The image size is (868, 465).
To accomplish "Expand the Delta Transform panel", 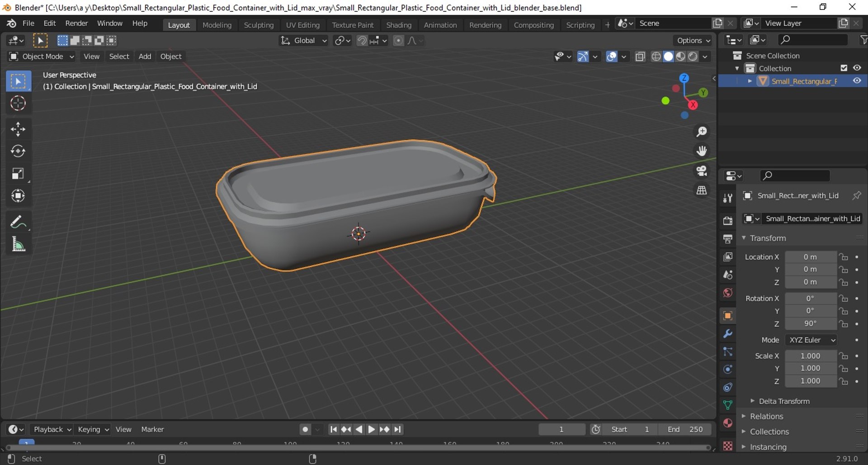I will click(784, 401).
